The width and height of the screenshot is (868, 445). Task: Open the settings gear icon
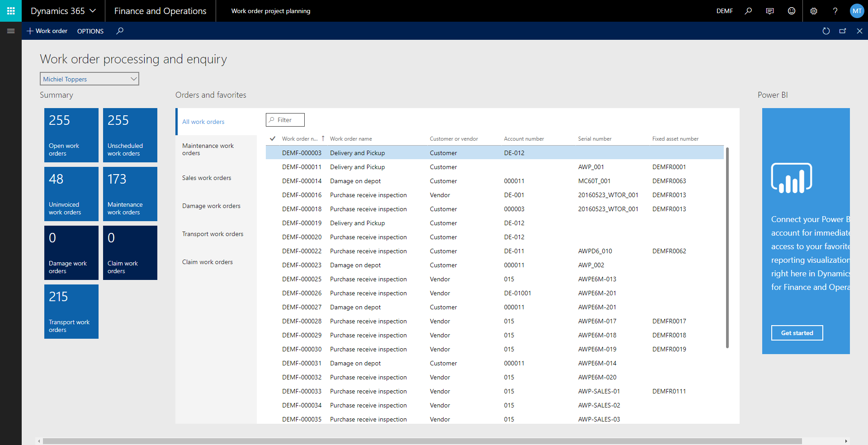click(x=814, y=11)
